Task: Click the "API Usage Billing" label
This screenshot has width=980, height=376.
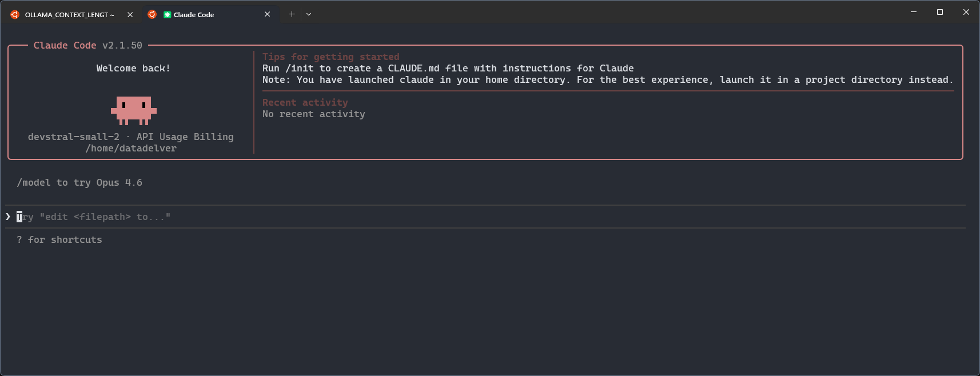Action: coord(184,137)
